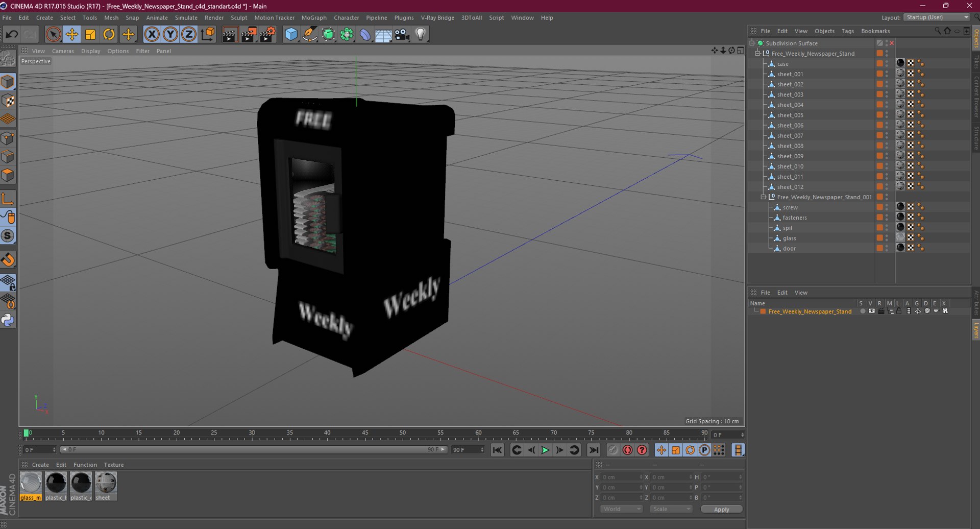Open the material manager Function menu

(x=85, y=465)
